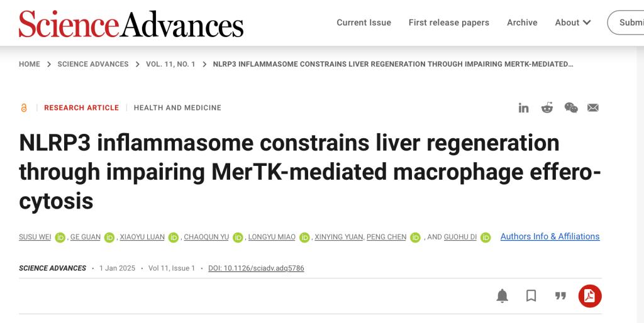Open Susu Wei's ORCID icon
This screenshot has width=644, height=323.
tap(60, 238)
